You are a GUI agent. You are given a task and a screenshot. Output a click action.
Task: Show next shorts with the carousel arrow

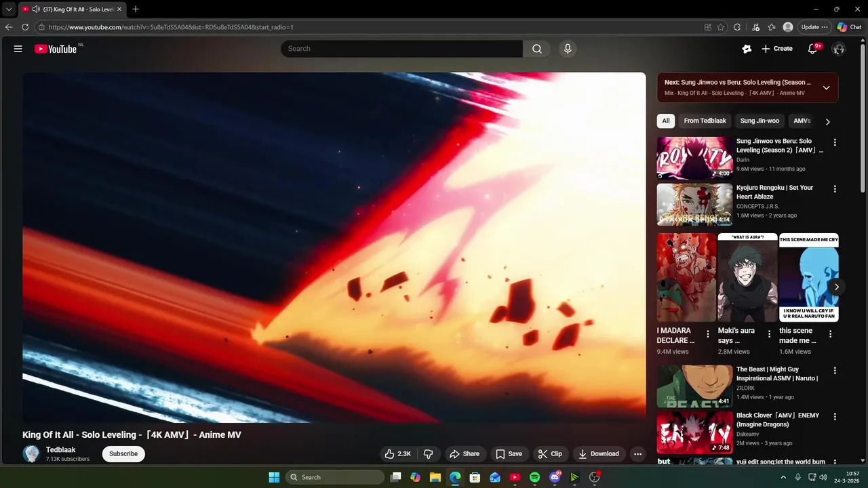(x=836, y=287)
